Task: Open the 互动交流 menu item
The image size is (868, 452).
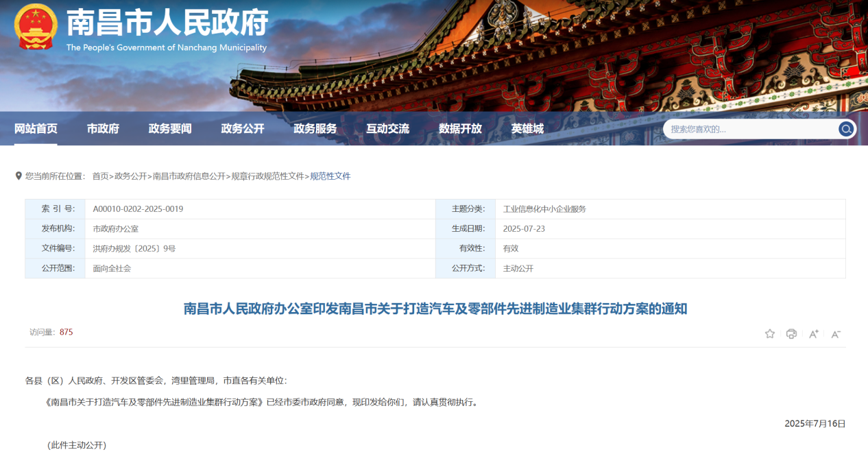Action: 388,128
